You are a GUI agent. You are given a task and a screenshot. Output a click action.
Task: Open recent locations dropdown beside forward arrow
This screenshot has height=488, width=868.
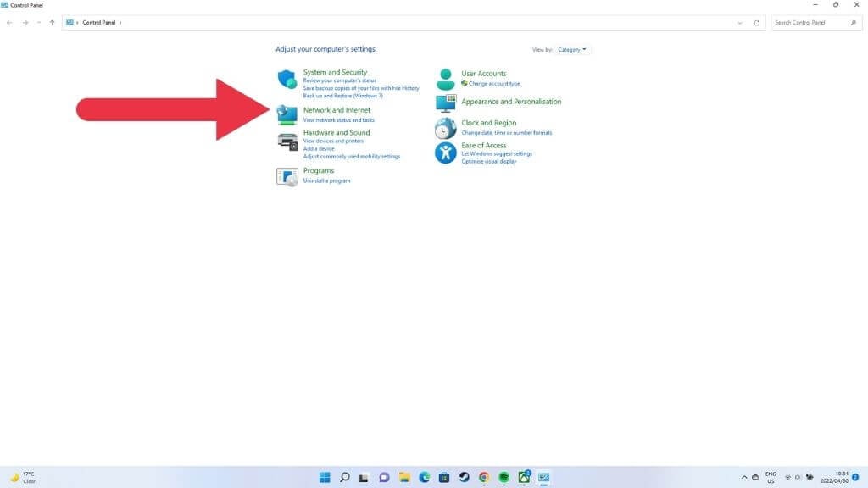click(39, 23)
